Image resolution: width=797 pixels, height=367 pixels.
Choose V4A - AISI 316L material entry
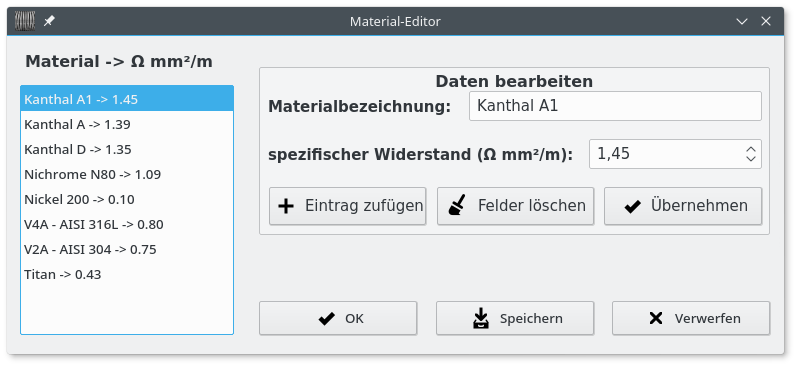pyautogui.click(x=127, y=224)
